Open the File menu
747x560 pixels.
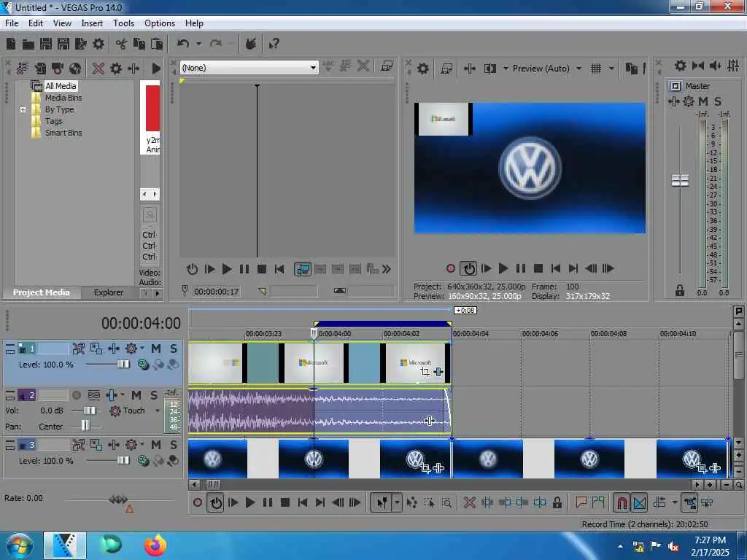point(12,23)
